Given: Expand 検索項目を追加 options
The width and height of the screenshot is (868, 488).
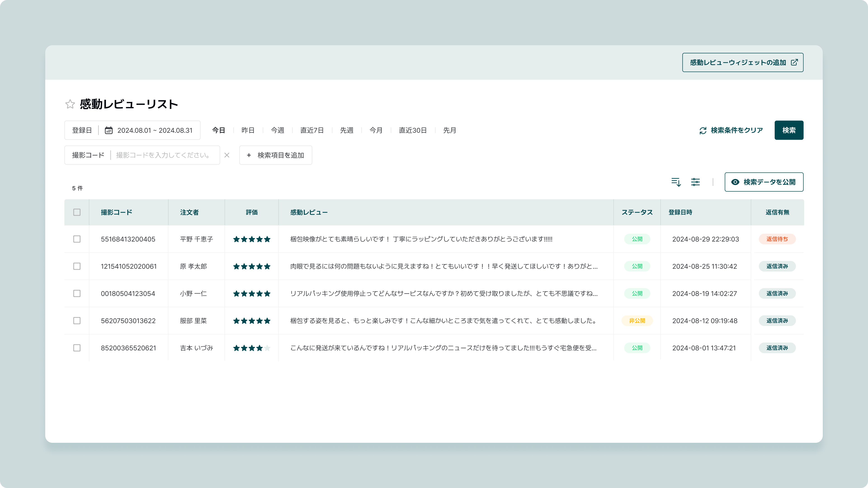Looking at the screenshot, I should pos(276,155).
